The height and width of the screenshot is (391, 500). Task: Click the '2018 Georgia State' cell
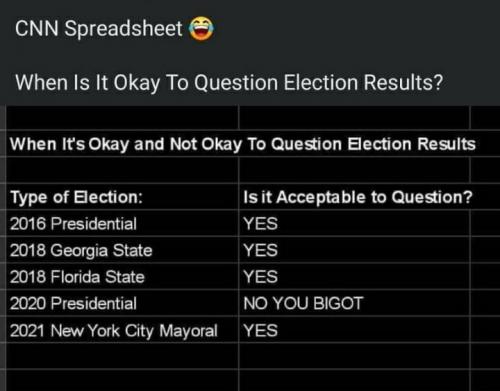click(x=122, y=250)
